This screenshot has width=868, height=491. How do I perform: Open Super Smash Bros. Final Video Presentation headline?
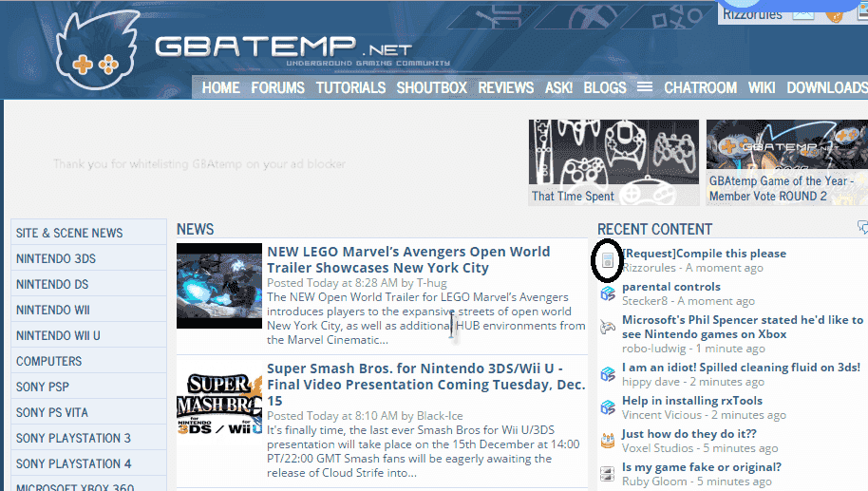point(425,385)
